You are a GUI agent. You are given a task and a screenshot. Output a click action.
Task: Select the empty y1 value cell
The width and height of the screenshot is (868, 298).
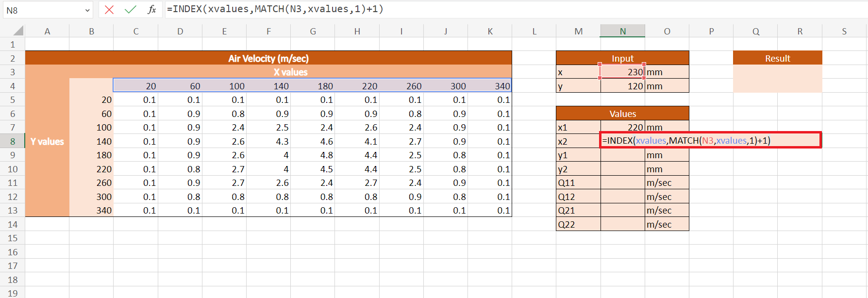click(622, 155)
